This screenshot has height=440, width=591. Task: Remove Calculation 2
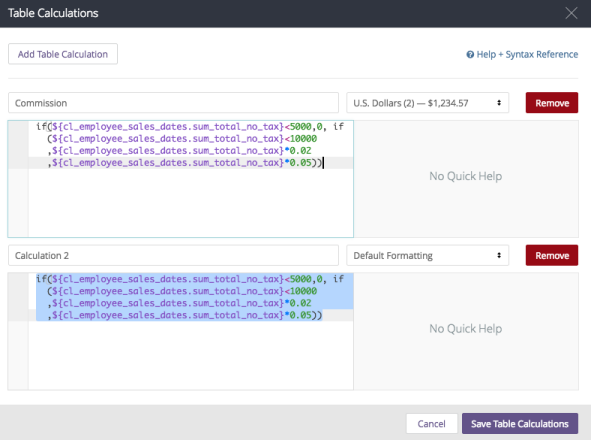pos(552,255)
